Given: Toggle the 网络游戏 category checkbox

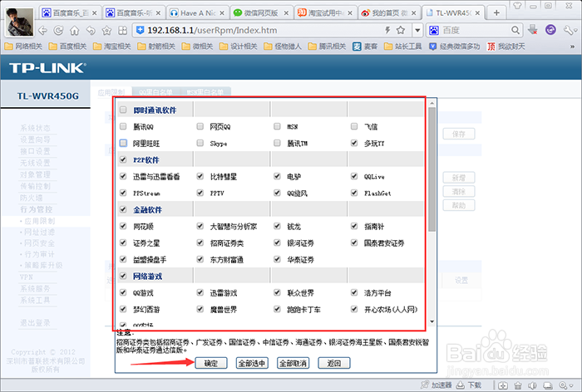Looking at the screenshot, I should tap(123, 276).
